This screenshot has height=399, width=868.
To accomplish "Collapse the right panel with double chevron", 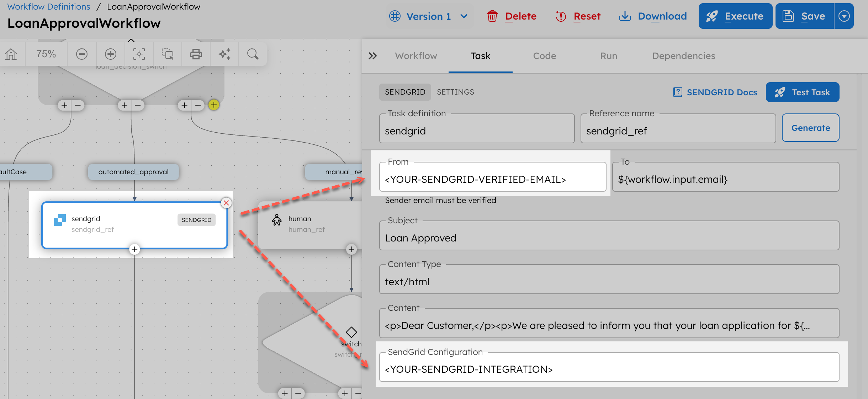I will pyautogui.click(x=373, y=56).
